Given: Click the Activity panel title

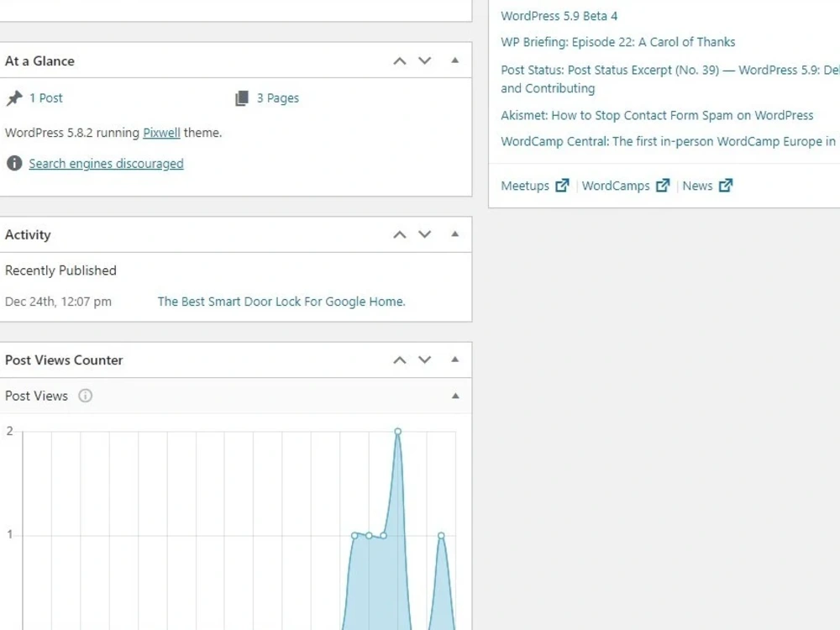Looking at the screenshot, I should 28,234.
